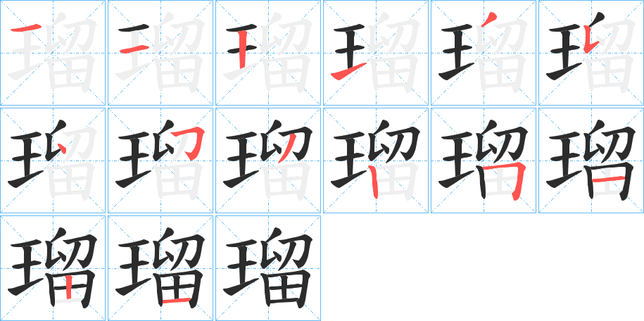644x321 pixels.
Task: Click the stroke 4 panel with rising bottom stroke
Action: (376, 53)
